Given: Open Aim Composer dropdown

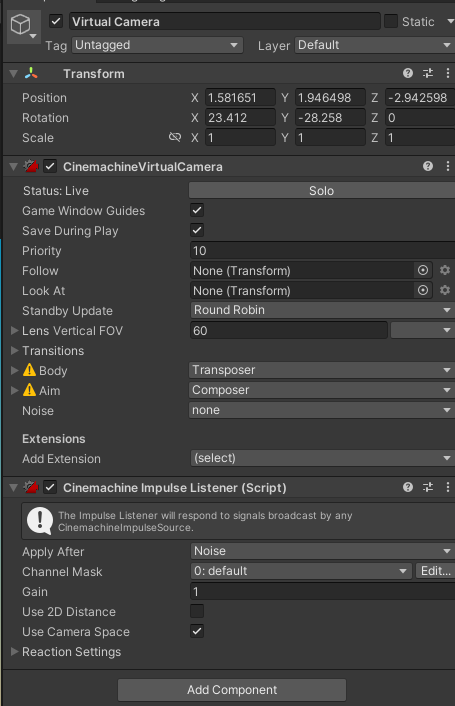Looking at the screenshot, I should (x=322, y=390).
